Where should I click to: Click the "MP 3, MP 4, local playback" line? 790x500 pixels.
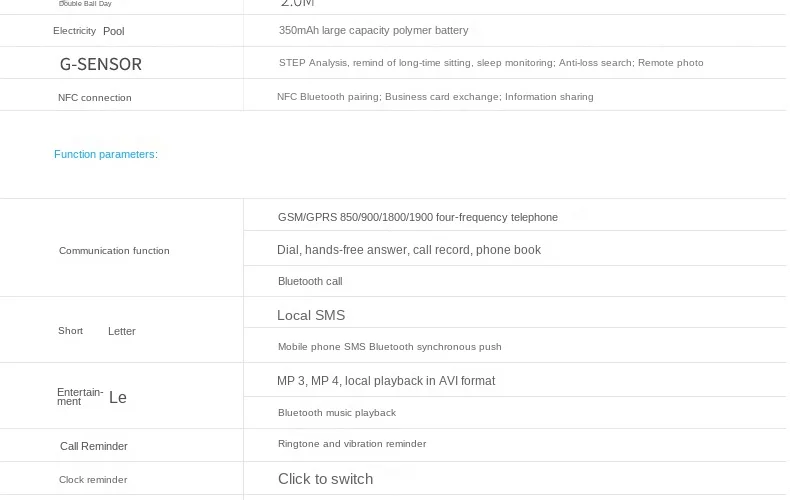(386, 381)
